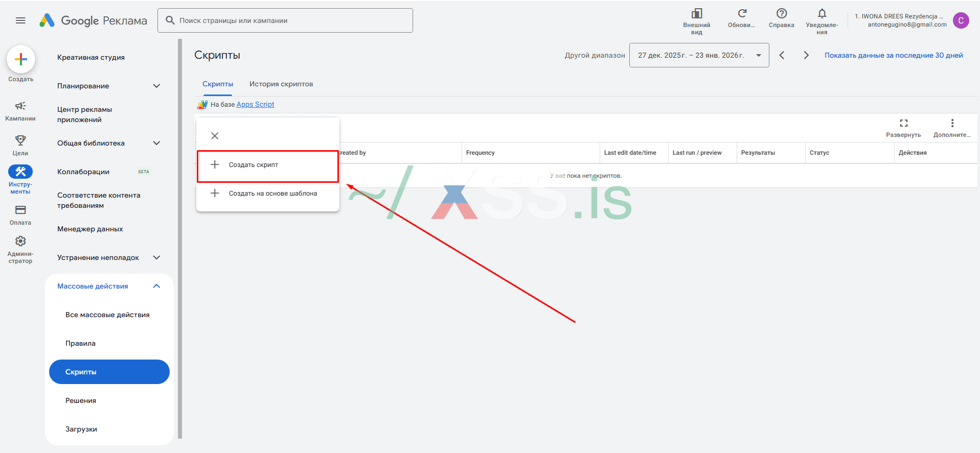Open Соответствие контента требованиям item
The height and width of the screenshot is (453, 980).
[x=99, y=200]
